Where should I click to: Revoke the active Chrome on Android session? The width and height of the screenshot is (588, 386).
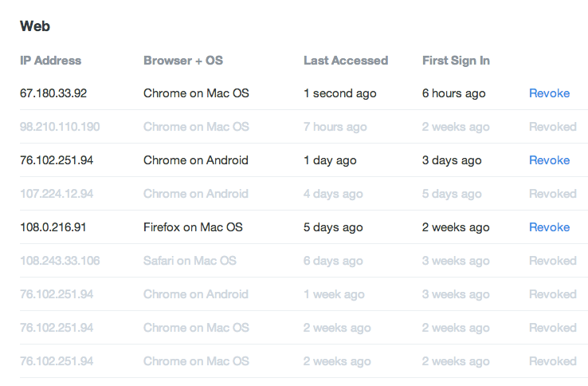click(549, 160)
